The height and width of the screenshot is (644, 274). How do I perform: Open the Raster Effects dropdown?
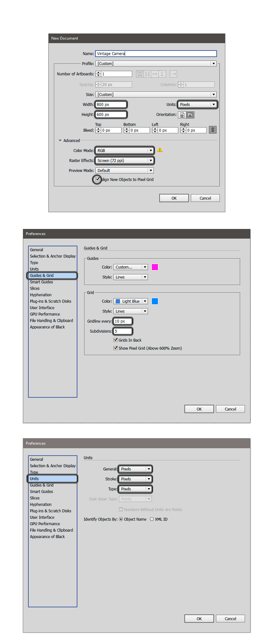[x=124, y=160]
